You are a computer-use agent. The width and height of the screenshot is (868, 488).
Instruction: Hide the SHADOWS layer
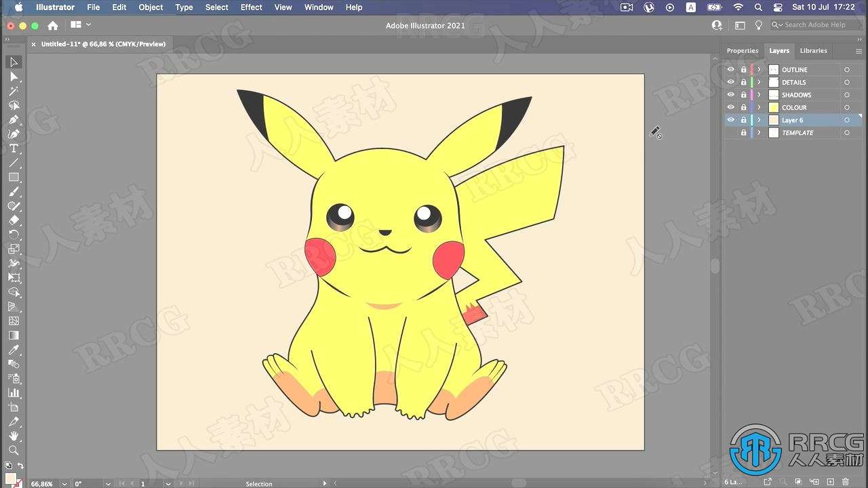tap(730, 95)
